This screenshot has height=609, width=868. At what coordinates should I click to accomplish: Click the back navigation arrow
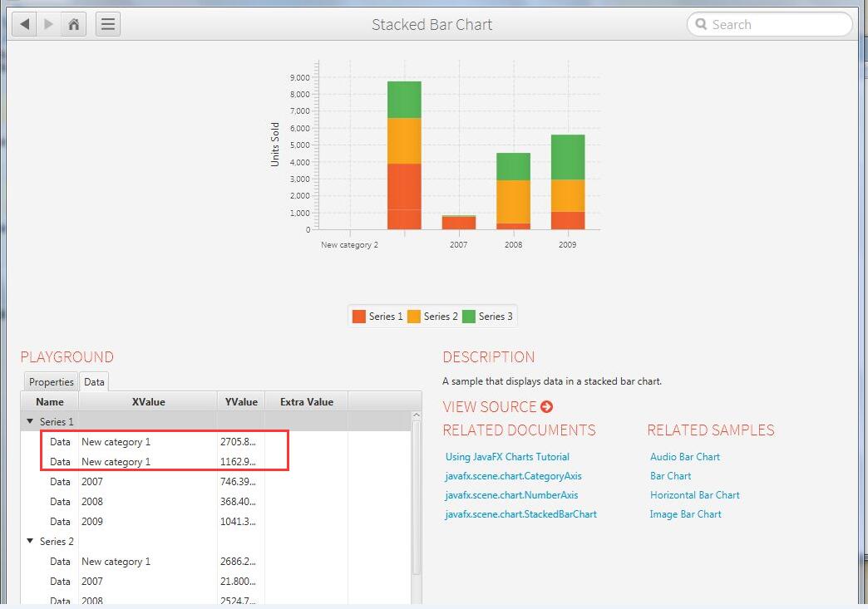25,24
